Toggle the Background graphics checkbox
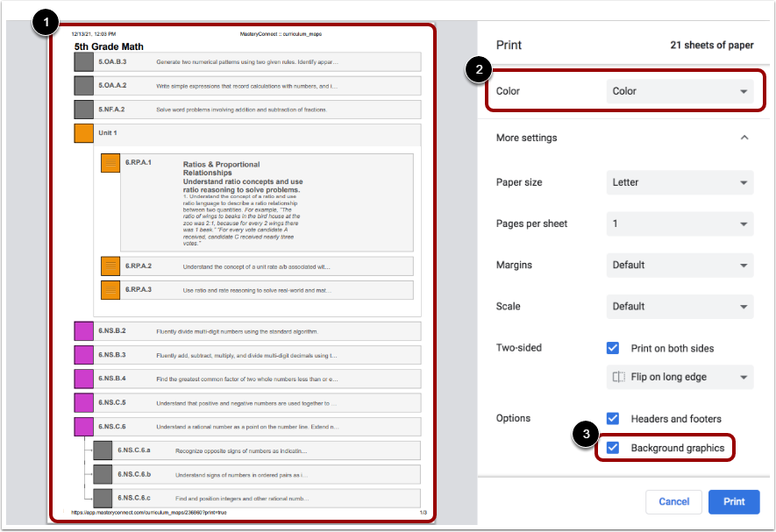This screenshot has height=532, width=776. point(613,448)
